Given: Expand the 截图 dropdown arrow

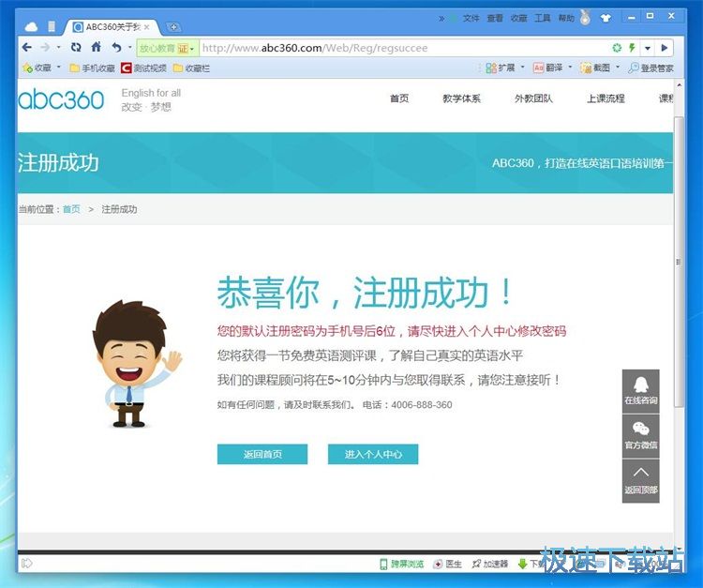Looking at the screenshot, I should tap(618, 68).
